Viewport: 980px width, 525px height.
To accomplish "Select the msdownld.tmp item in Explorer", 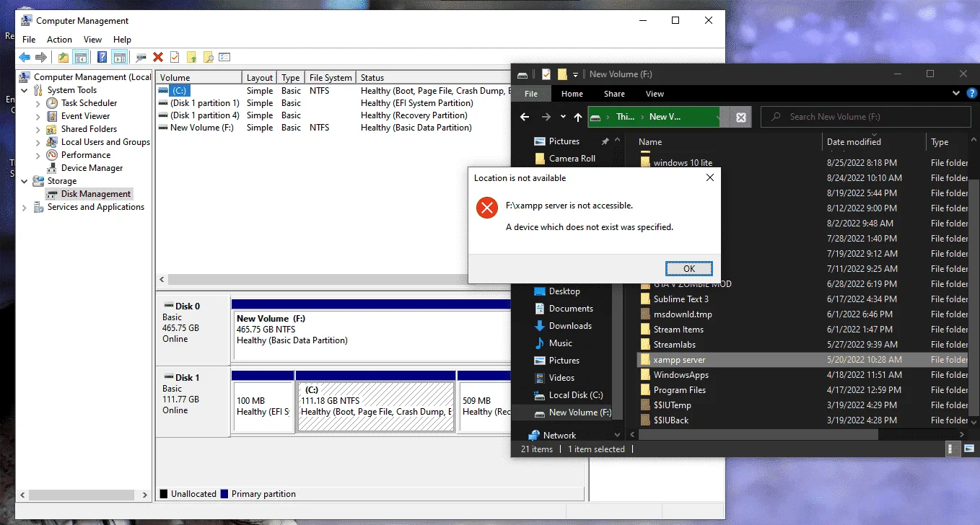I will click(x=683, y=314).
